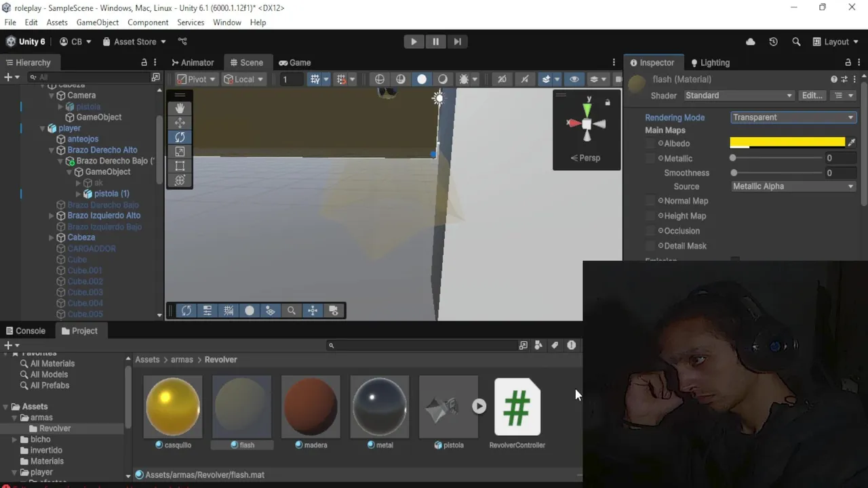
Task: Open the Shader Standard dropdown
Action: click(738, 96)
